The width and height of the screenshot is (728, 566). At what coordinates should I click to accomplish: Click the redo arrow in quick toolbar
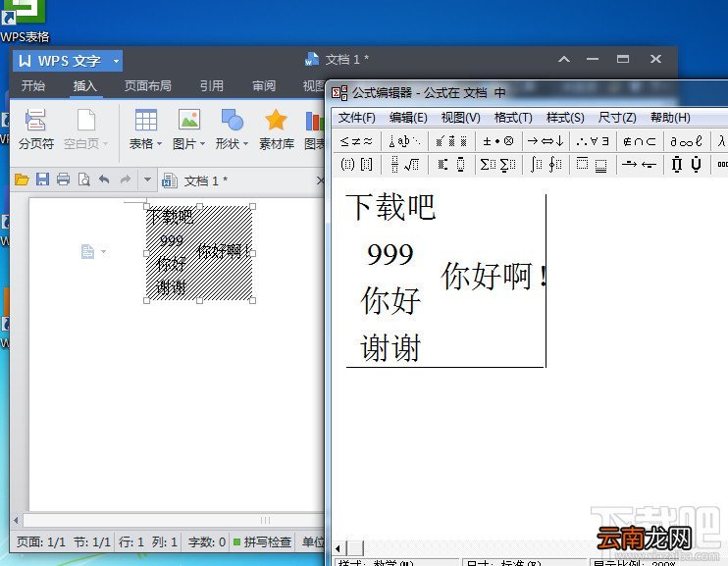126,180
